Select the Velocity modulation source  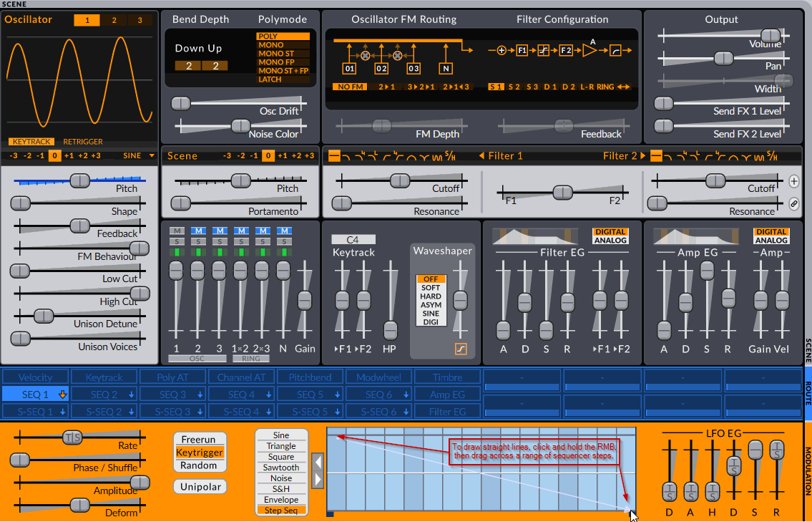click(x=35, y=377)
